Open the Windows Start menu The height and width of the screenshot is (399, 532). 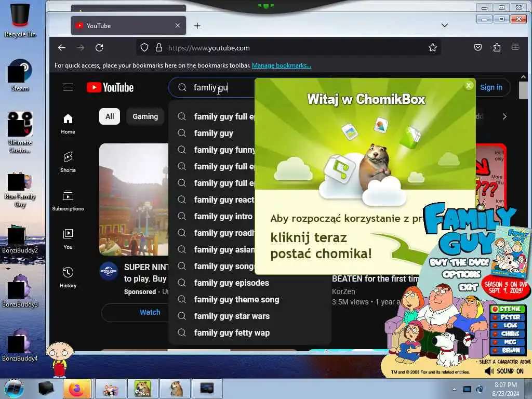click(14, 389)
